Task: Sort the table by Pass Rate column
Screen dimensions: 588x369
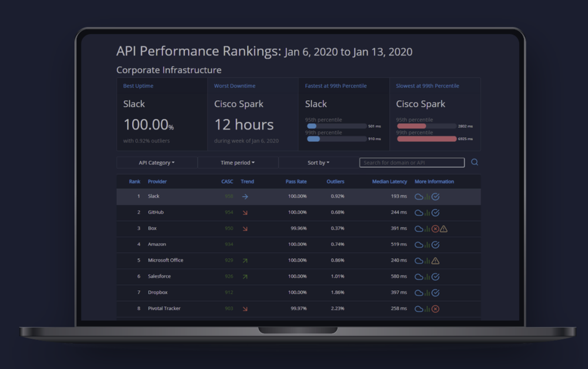Action: tap(296, 181)
